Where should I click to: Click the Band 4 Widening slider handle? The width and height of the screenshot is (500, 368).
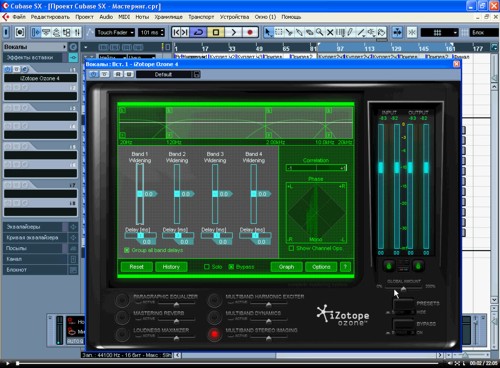click(254, 194)
